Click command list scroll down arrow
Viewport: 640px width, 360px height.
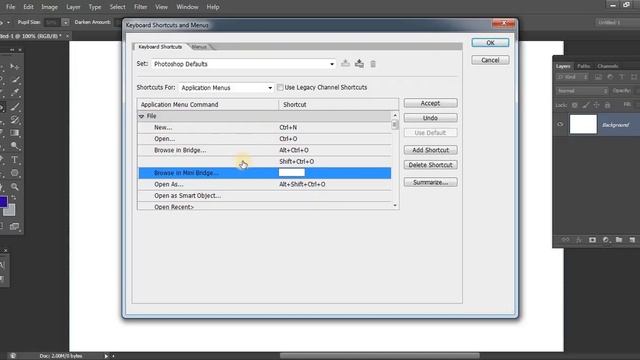tap(395, 206)
